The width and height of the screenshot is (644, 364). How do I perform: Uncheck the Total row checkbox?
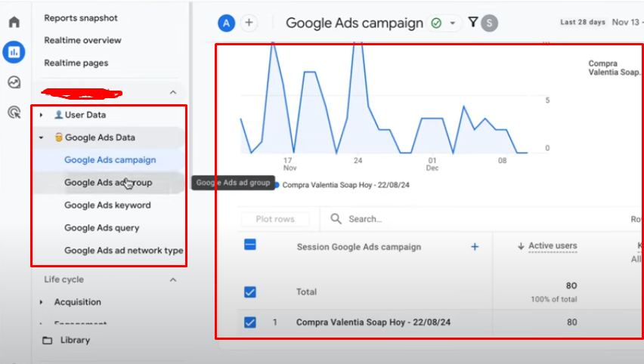point(250,292)
